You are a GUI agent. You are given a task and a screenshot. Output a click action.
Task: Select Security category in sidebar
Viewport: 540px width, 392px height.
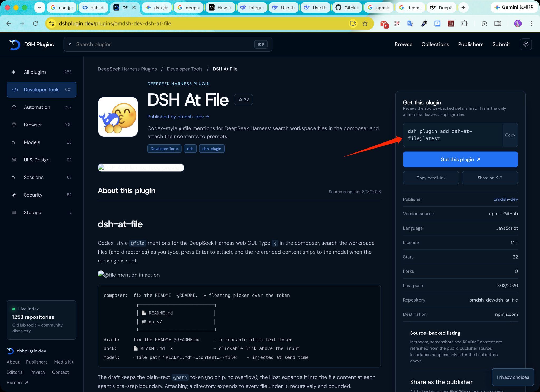[42, 195]
